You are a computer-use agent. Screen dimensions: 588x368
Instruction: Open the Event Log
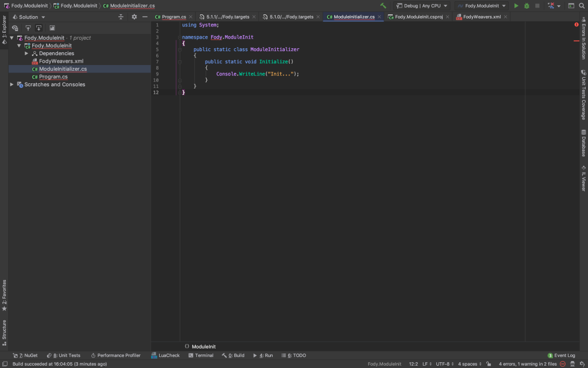562,355
